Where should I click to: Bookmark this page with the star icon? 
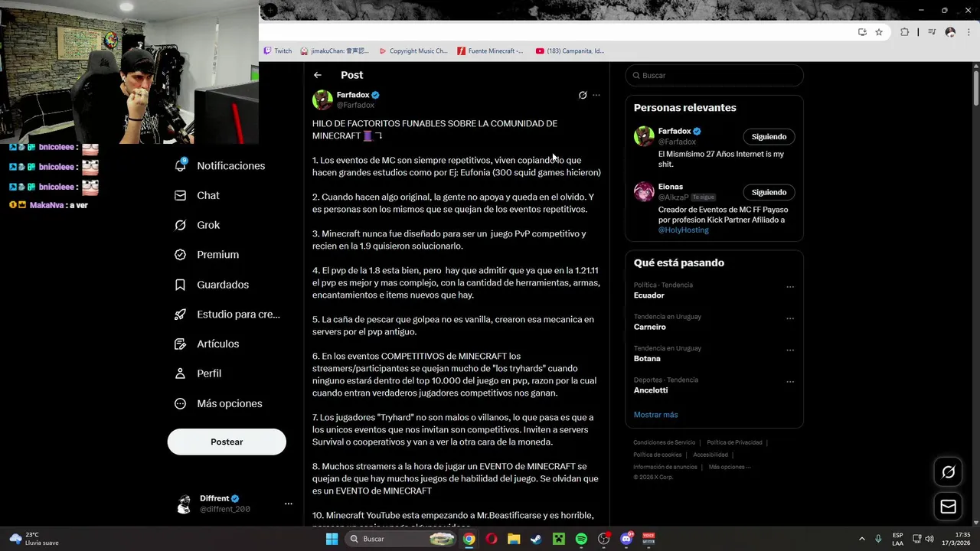(879, 32)
